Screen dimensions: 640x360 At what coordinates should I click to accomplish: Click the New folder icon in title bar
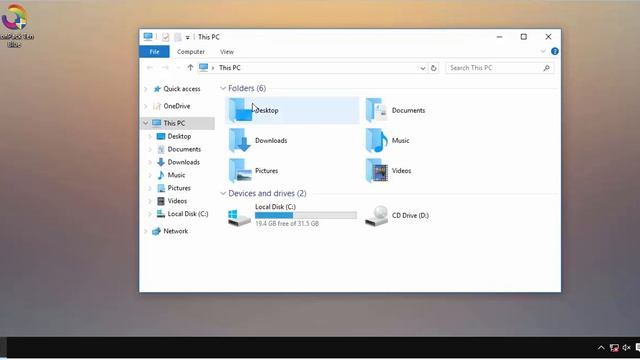pos(178,37)
